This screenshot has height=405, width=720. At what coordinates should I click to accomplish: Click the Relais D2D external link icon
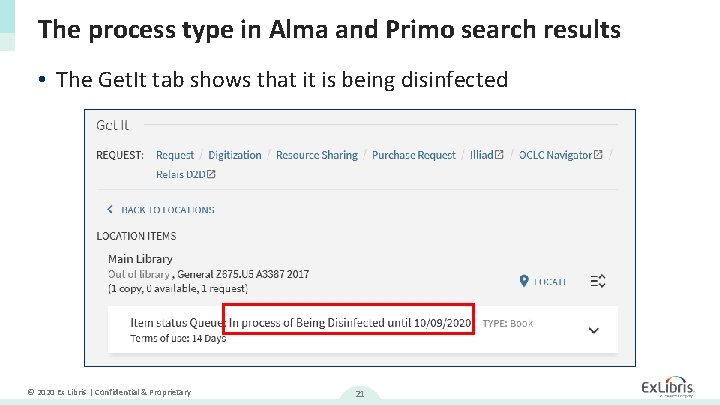point(211,174)
